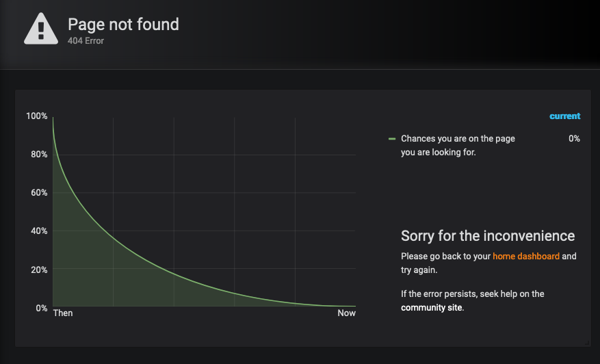Viewport: 600px width, 364px height.
Task: Click the 0% current legend value
Action: [574, 139]
